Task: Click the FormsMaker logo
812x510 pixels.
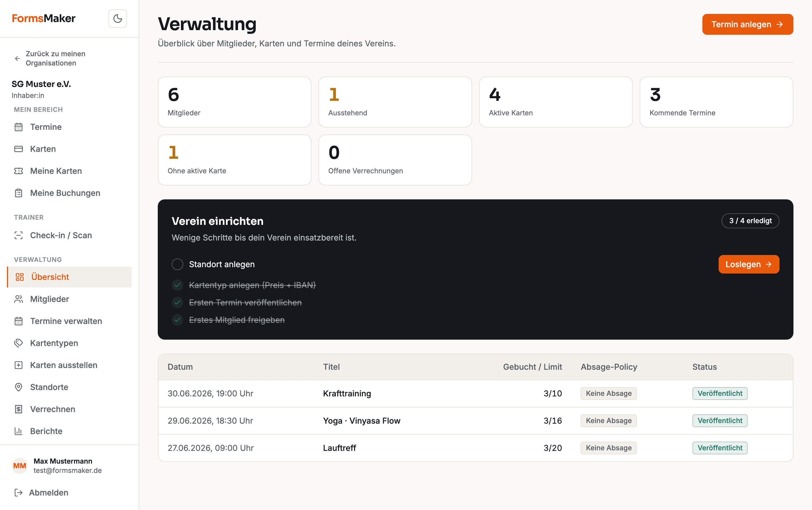Action: (x=44, y=18)
